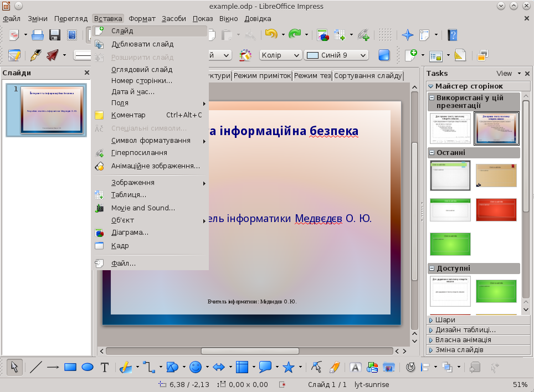Open Fontwork Gallery icon
The width and height of the screenshot is (534, 392).
355,367
